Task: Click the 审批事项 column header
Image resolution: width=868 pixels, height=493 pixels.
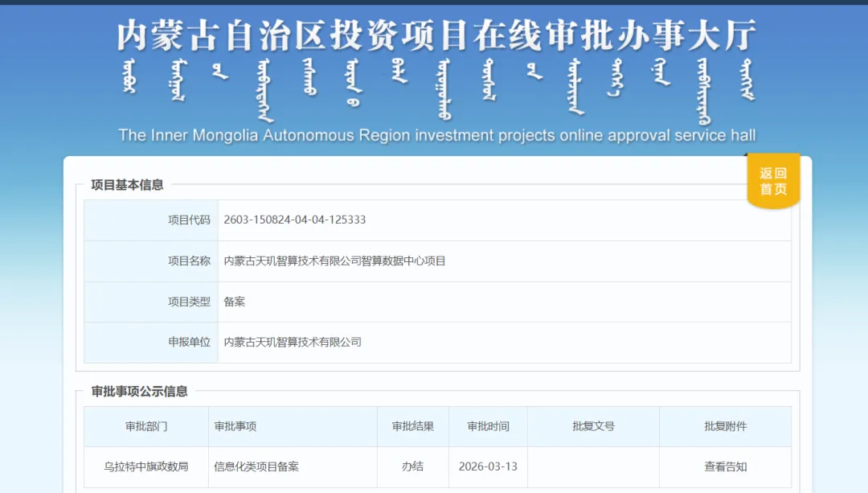Action: coord(293,426)
